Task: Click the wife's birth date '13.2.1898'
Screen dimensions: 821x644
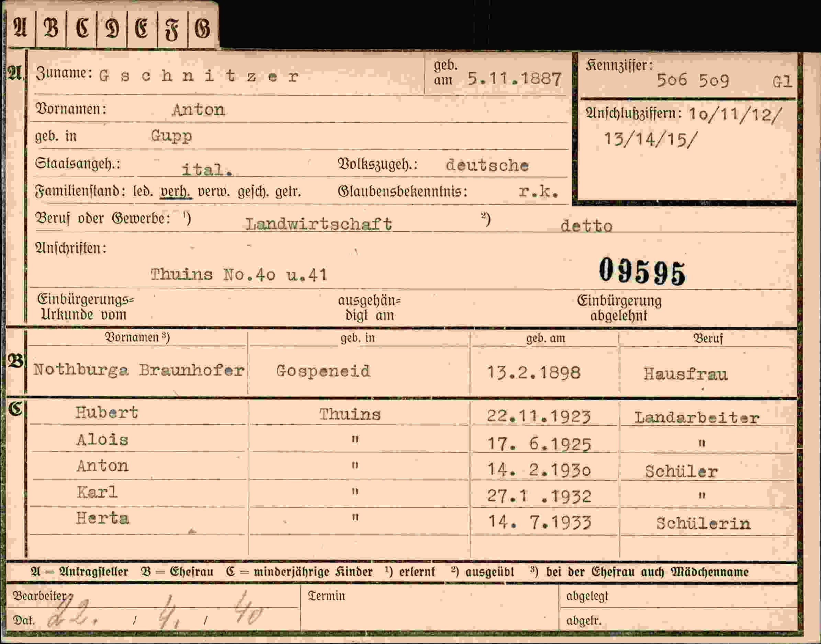Action: pos(533,373)
